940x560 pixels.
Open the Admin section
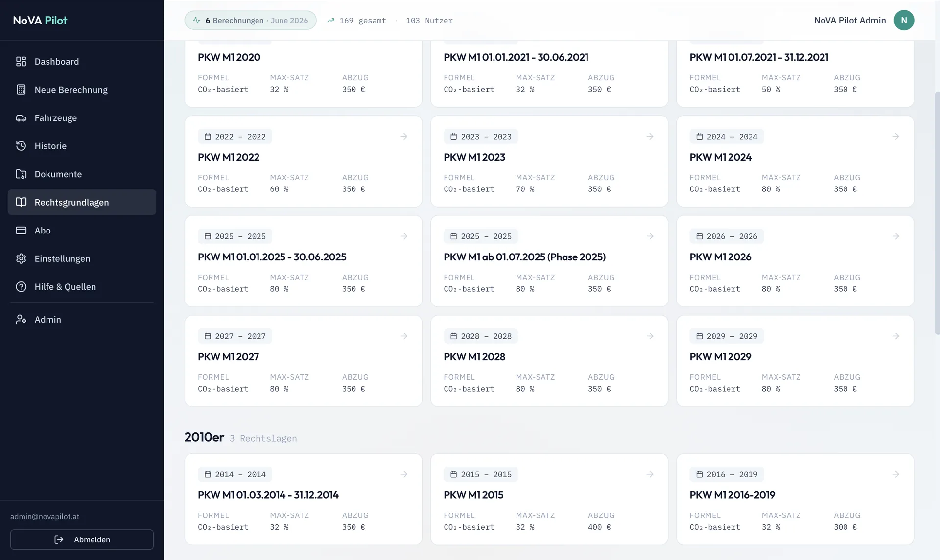(82, 319)
